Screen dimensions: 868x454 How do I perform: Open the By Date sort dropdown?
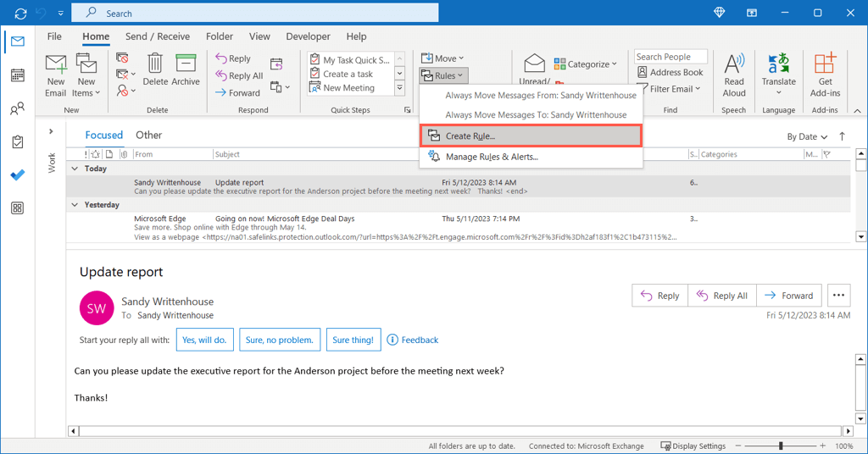click(807, 136)
